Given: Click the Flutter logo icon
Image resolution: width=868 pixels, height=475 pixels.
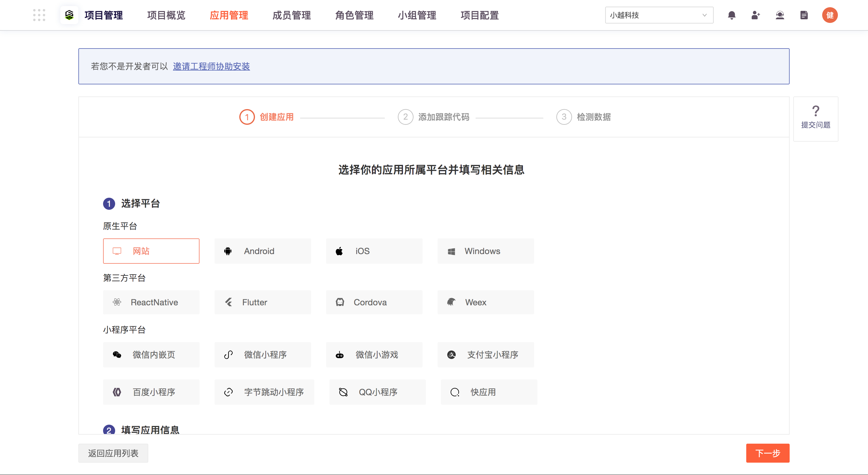Looking at the screenshot, I should pos(228,302).
